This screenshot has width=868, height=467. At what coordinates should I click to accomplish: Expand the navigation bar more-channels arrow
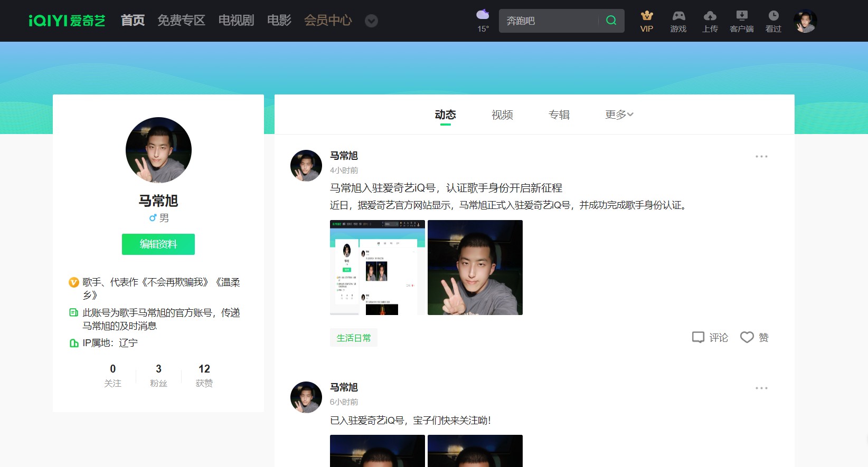[372, 21]
